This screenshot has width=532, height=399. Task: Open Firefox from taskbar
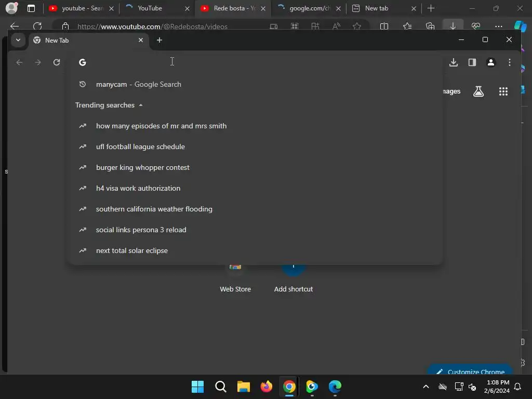click(x=267, y=387)
